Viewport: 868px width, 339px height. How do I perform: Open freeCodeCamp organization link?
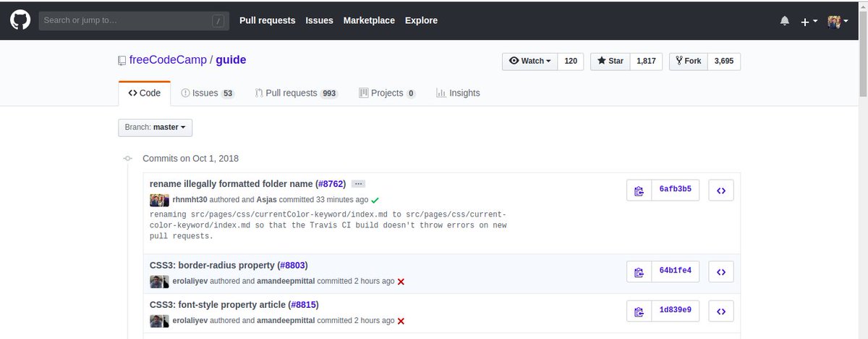point(167,60)
